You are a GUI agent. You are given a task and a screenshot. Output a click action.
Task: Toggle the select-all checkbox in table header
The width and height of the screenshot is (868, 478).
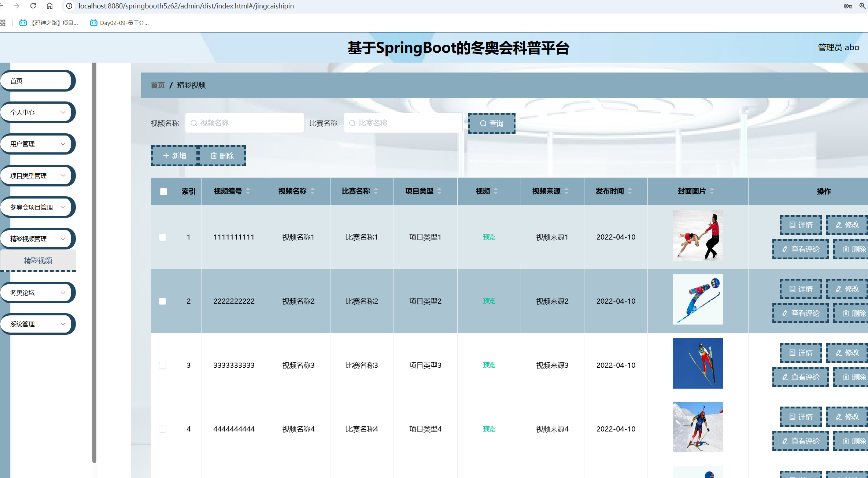(163, 191)
